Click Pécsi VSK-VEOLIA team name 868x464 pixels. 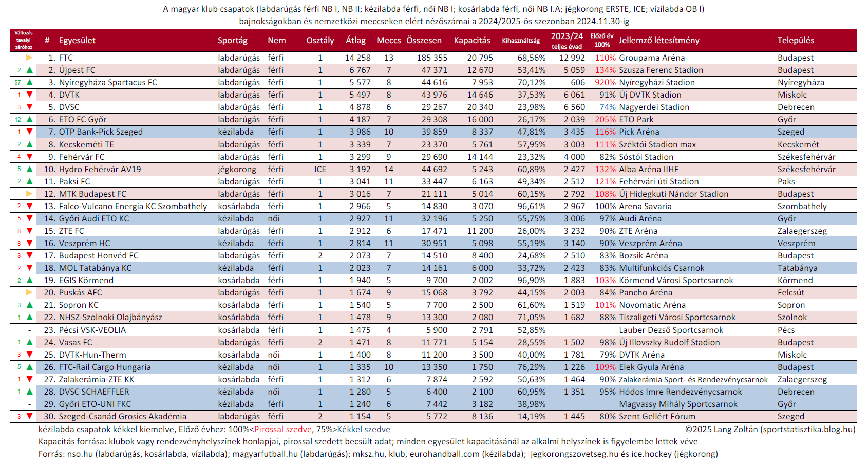click(x=92, y=330)
